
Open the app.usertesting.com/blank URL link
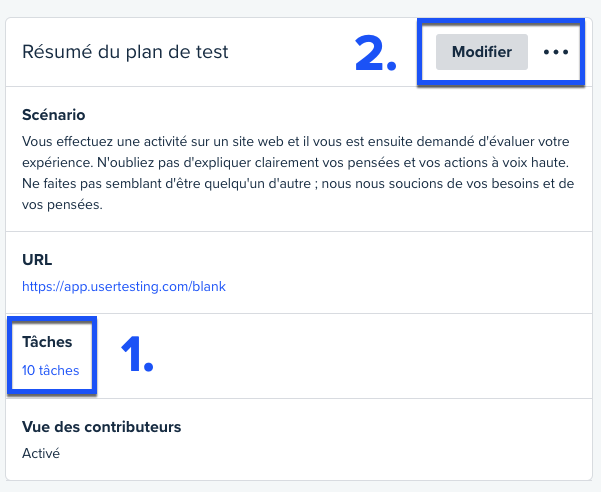(x=124, y=286)
